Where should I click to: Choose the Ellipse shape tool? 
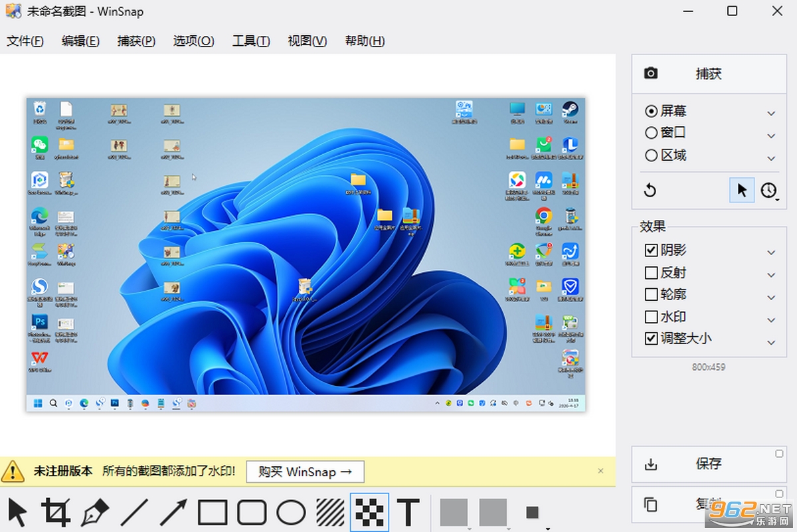pyautogui.click(x=291, y=513)
